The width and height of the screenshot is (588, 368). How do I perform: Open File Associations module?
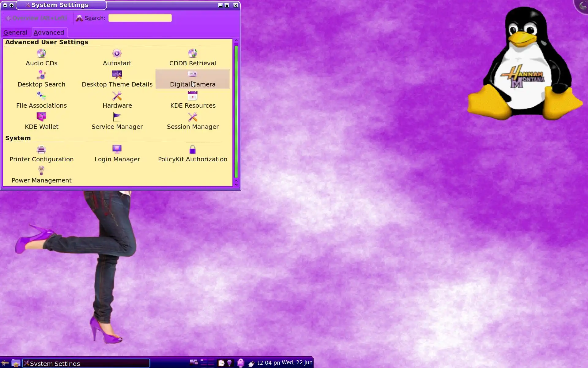coord(41,100)
